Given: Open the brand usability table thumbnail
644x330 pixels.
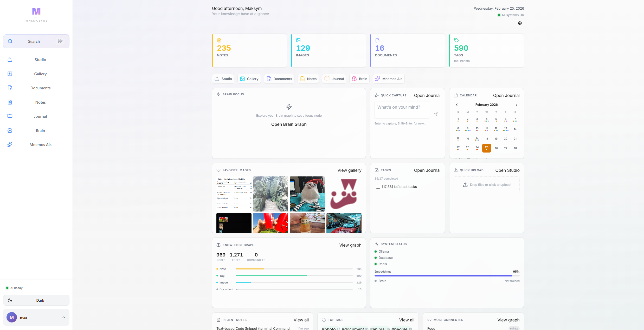Looking at the screenshot, I should [x=234, y=194].
